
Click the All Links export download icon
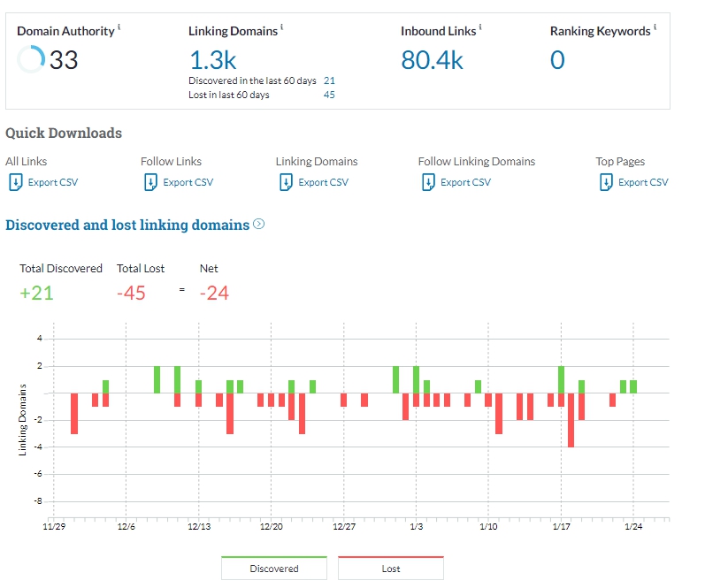(14, 182)
